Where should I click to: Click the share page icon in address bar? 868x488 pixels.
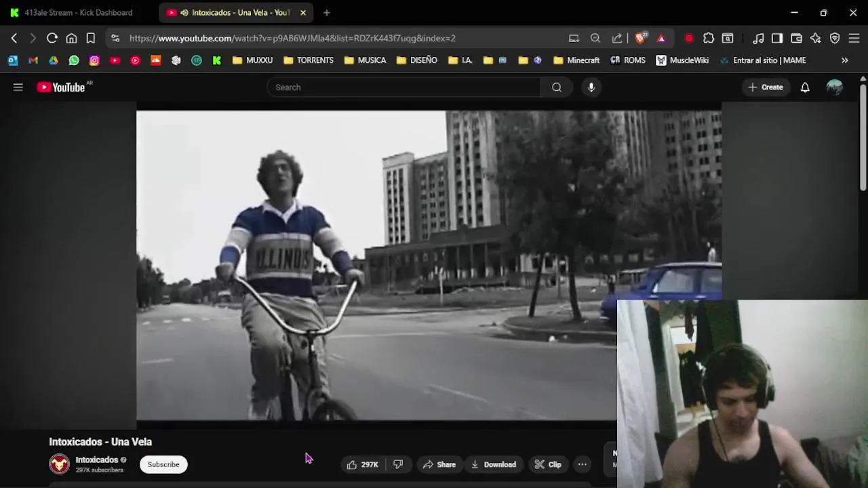tap(617, 38)
